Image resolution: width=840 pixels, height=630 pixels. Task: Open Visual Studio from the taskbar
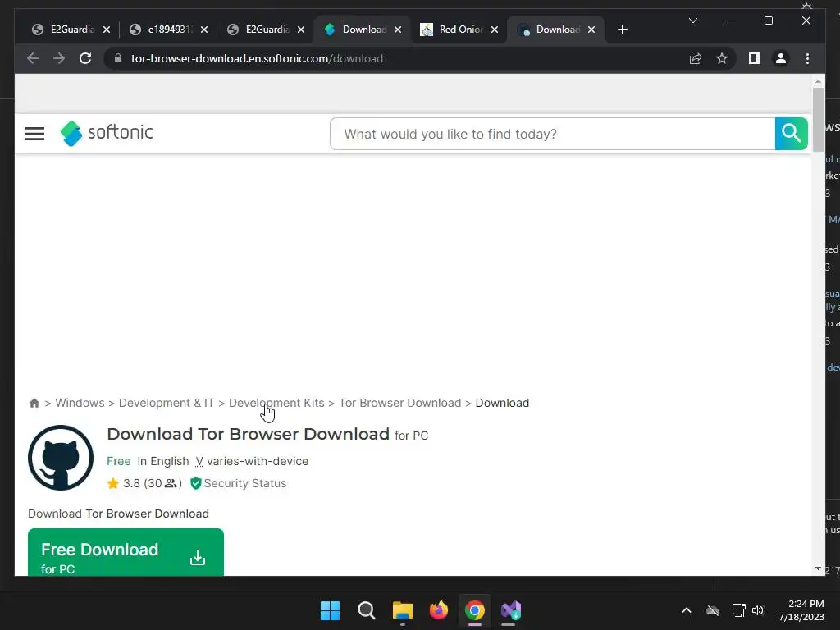[511, 610]
